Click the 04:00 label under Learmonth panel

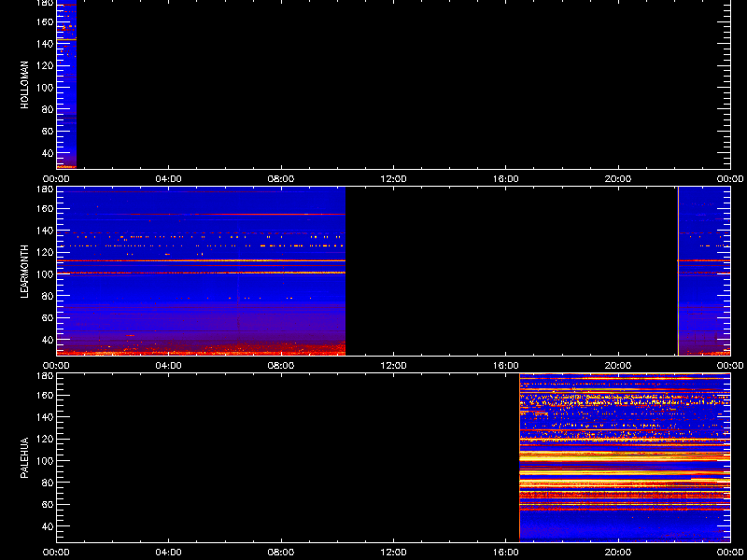point(169,366)
